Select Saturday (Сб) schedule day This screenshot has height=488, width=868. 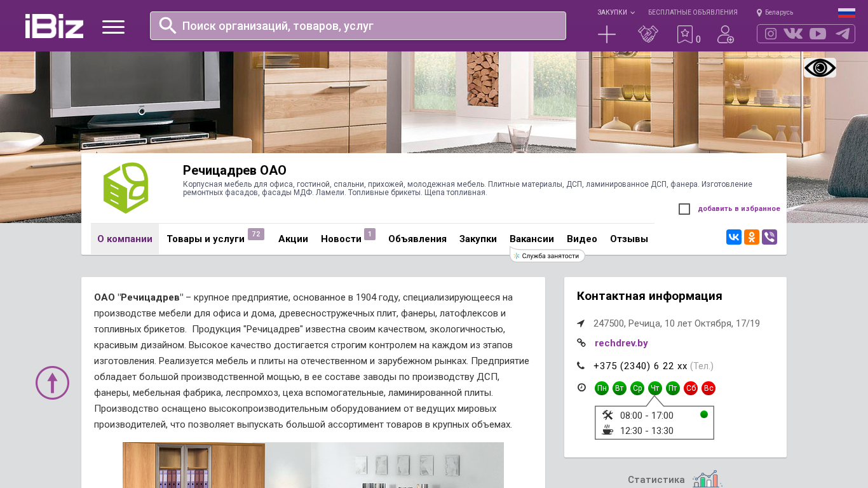(691, 388)
